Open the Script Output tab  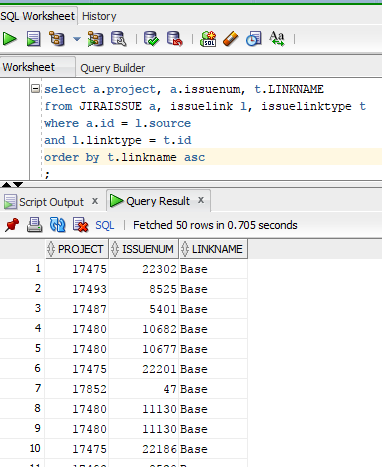pyautogui.click(x=51, y=202)
